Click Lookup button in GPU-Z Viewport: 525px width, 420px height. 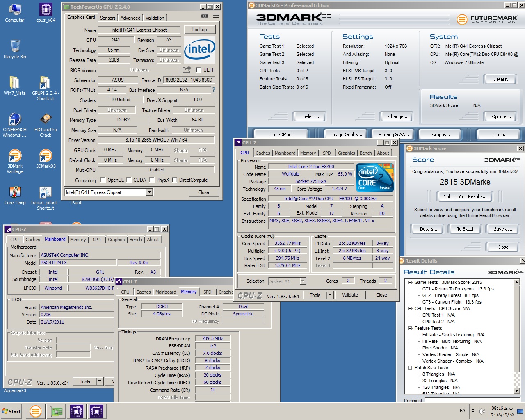[200, 30]
